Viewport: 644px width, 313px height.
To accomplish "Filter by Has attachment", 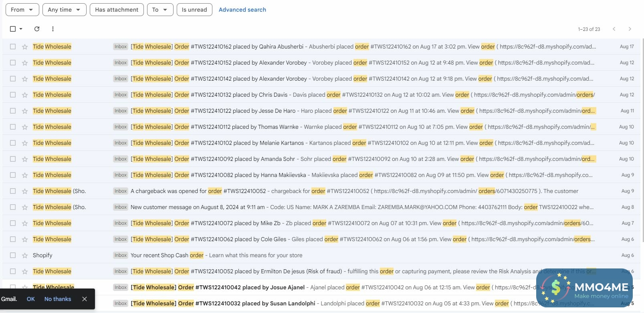I will click(x=117, y=10).
